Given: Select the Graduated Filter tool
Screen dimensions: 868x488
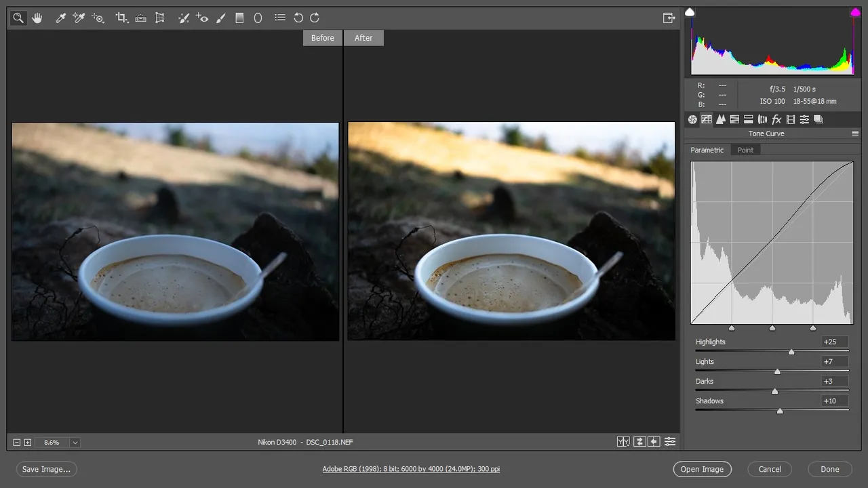Looking at the screenshot, I should pos(239,18).
